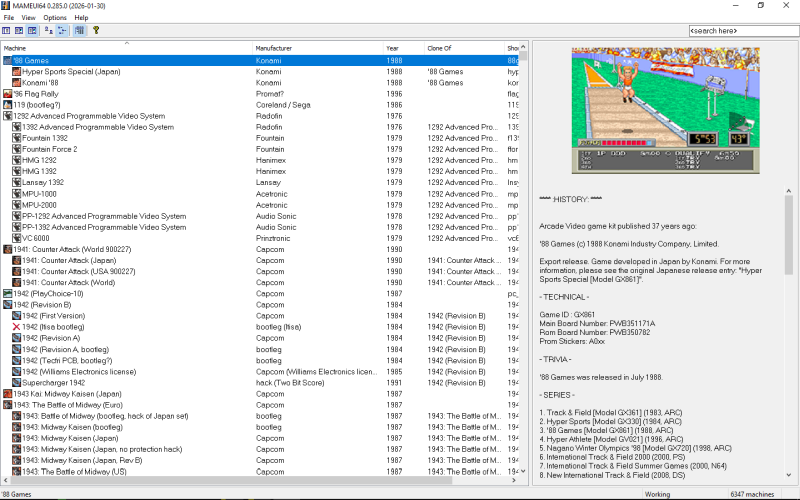The image size is (800, 500).
Task: Click the Hyper Sports Special (Japan) icon
Action: click(17, 72)
